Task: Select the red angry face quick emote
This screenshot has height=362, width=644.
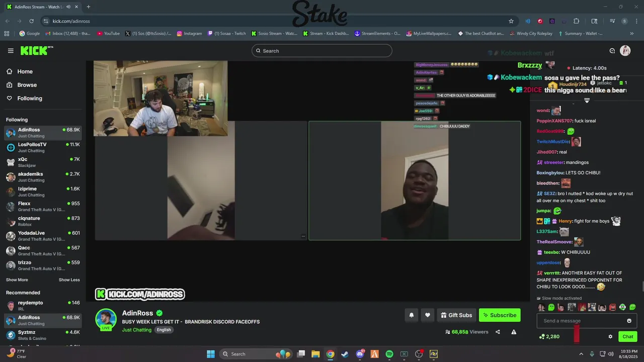Action: (x=612, y=307)
